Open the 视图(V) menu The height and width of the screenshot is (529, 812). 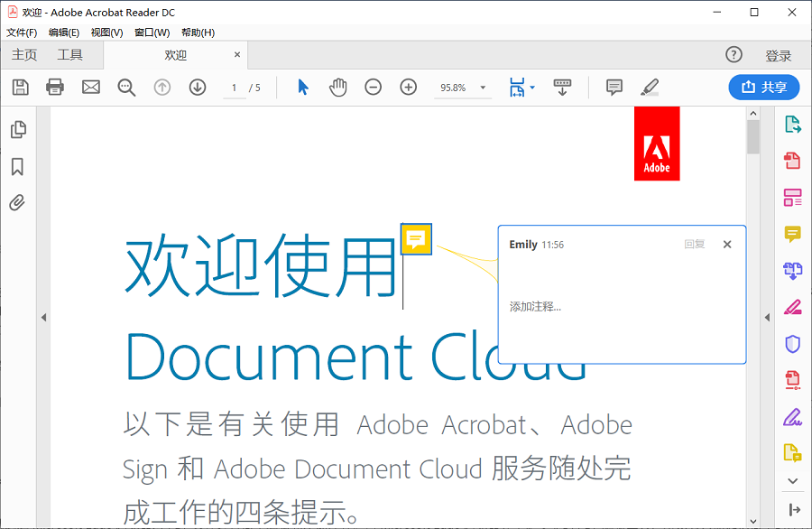point(106,32)
